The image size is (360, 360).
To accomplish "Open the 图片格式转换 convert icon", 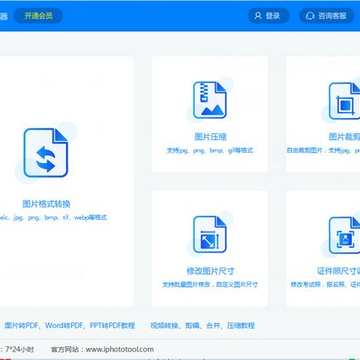I will pos(46,153).
